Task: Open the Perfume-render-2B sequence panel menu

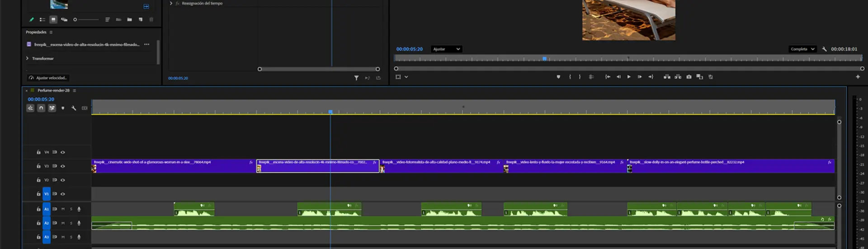Action: [x=75, y=90]
